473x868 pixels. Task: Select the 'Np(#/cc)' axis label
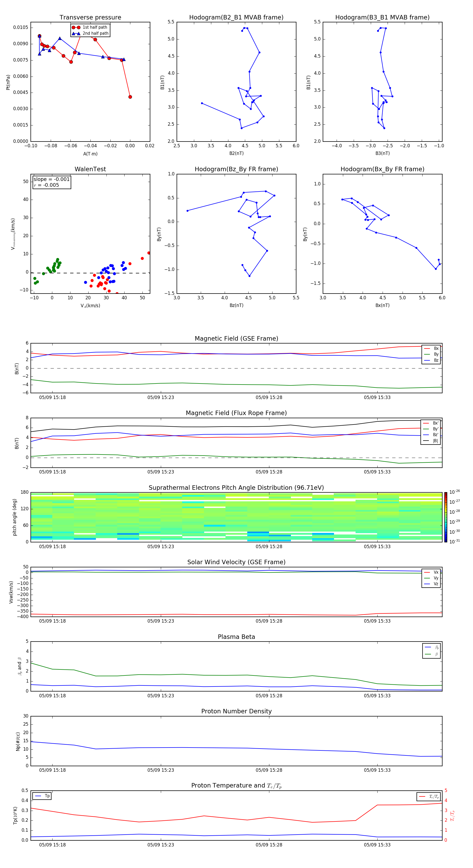(x=18, y=741)
